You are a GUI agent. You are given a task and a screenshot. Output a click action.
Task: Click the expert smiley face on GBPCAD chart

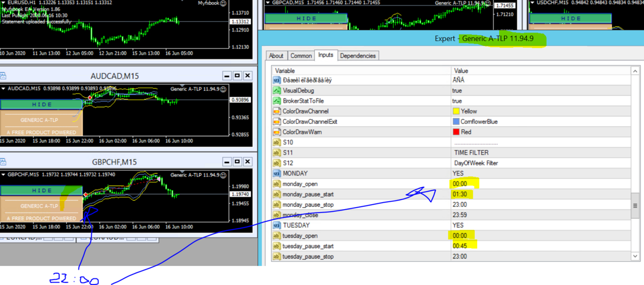click(488, 3)
